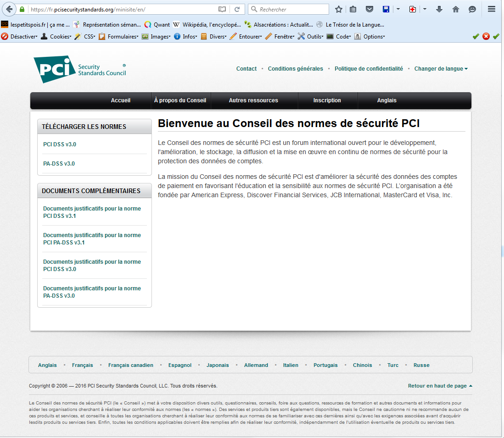This screenshot has height=438, width=504.
Task: Open Documents justificatifs PCI PA-DSS v3.1
Action: tap(92, 239)
